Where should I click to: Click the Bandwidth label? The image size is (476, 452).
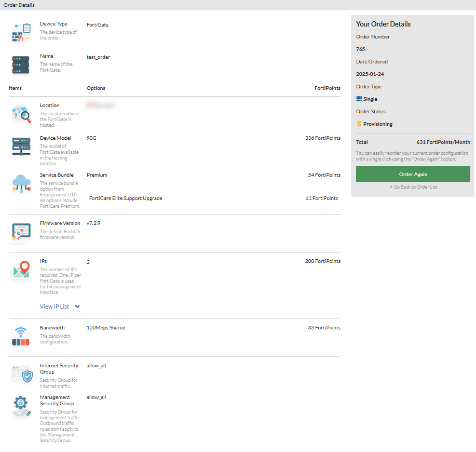tap(52, 328)
